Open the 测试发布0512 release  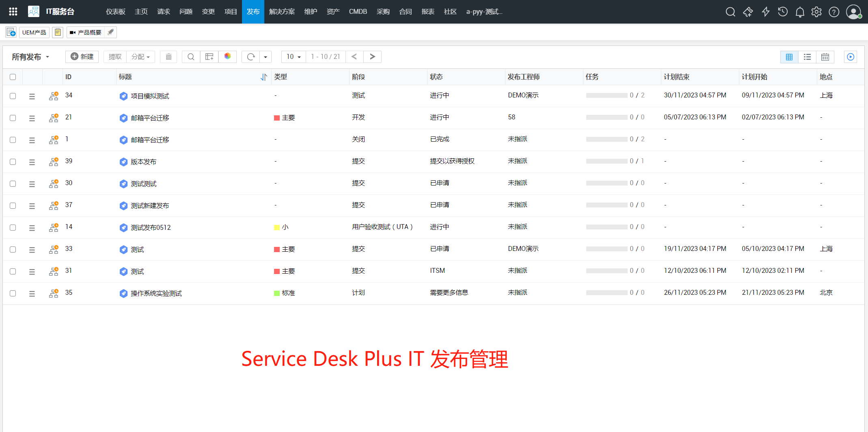151,228
